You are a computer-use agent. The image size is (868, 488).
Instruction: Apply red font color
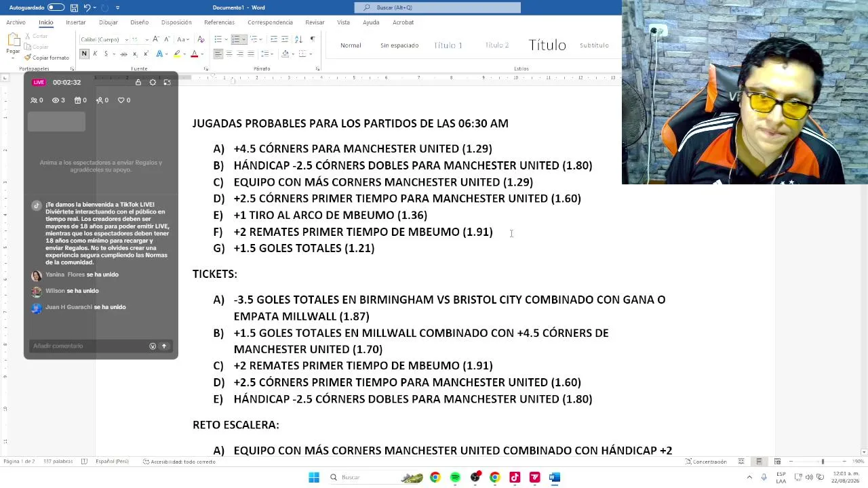point(194,54)
